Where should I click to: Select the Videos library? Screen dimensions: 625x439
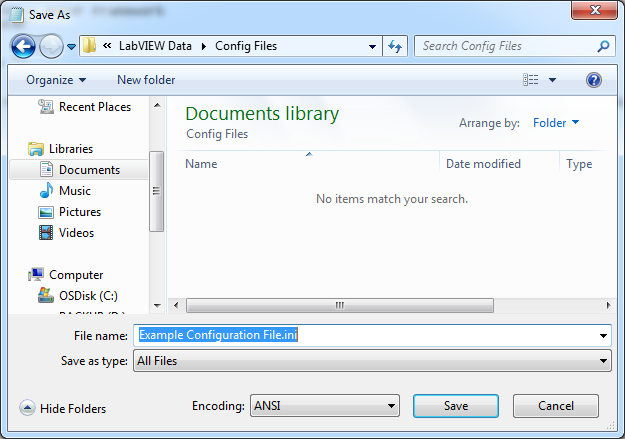coord(76,233)
